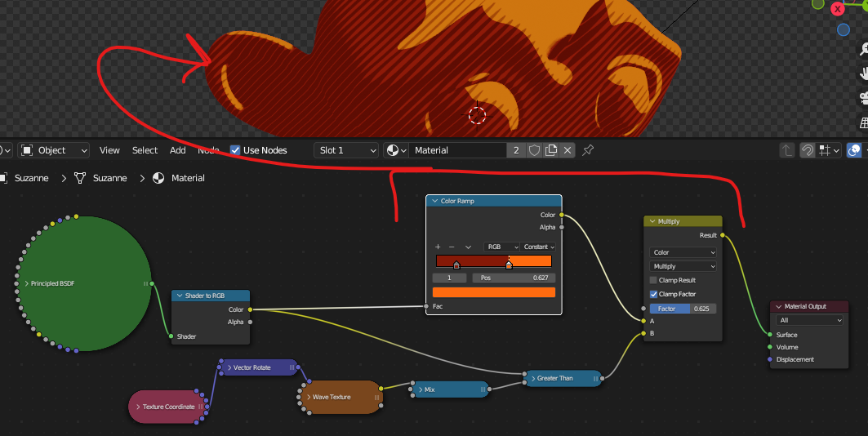Expand the collapsed Mix node
This screenshot has height=436, width=868.
point(421,389)
